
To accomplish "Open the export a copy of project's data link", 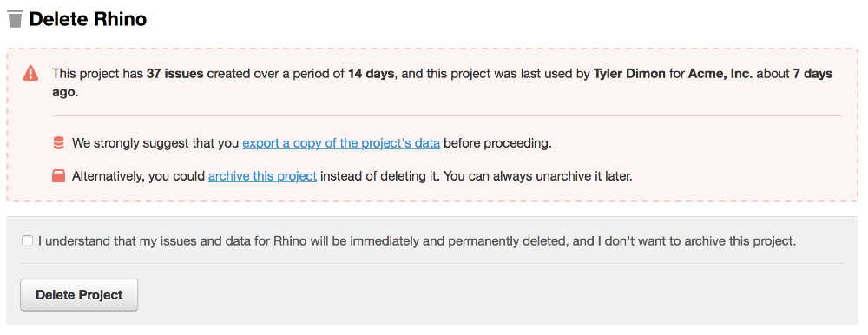I will (x=341, y=143).
